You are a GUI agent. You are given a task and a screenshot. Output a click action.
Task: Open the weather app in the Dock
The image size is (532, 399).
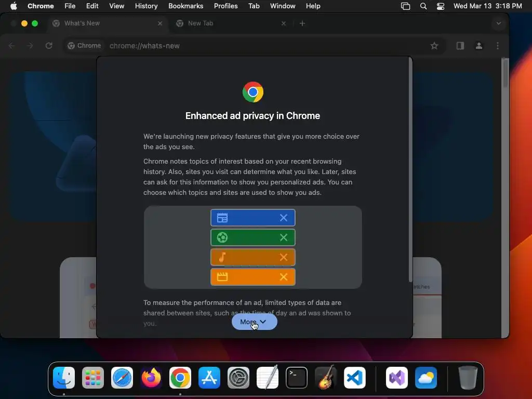[426, 378]
